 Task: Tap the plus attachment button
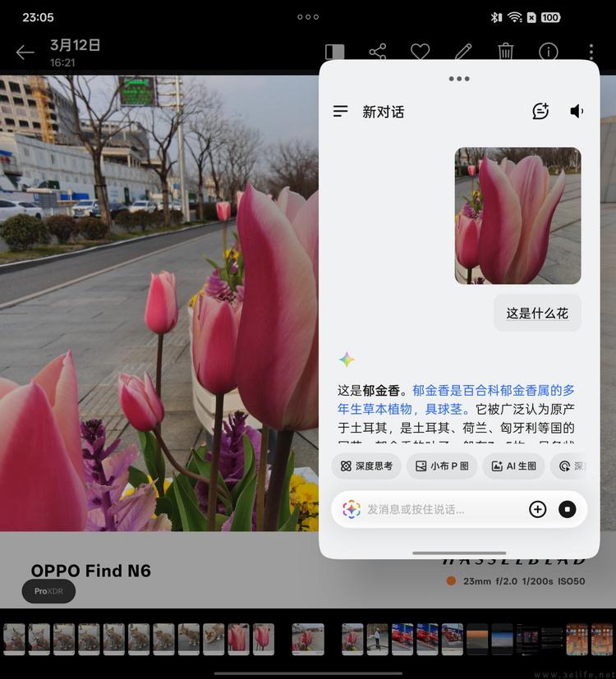(537, 510)
